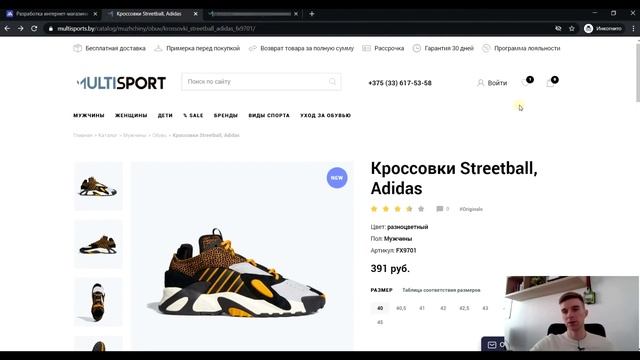The width and height of the screenshot is (640, 360).
Task: Open a new browser tab
Action: click(312, 13)
